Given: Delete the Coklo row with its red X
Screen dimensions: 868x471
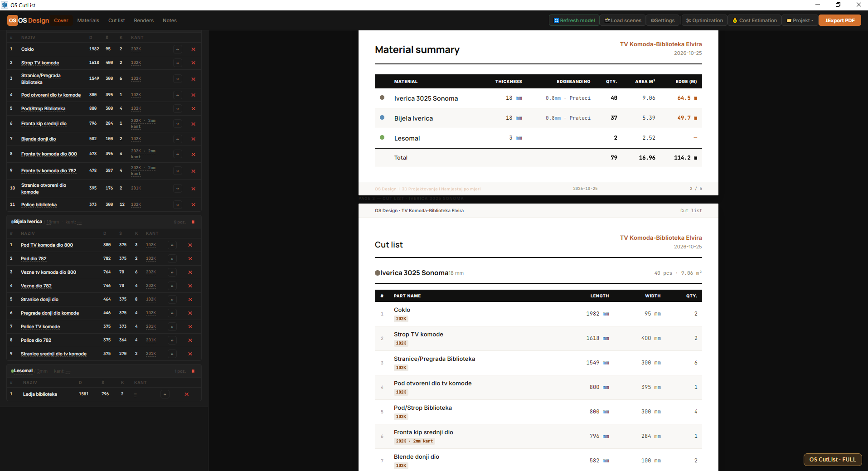Looking at the screenshot, I should tap(194, 49).
